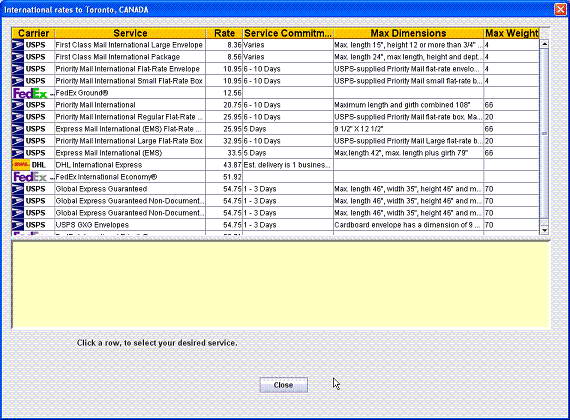
Task: Click the 'Cardboard envelope has a dimension' cell
Action: (409, 225)
